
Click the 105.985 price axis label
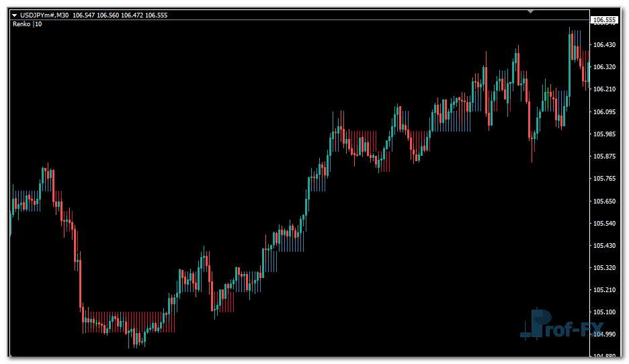605,134
